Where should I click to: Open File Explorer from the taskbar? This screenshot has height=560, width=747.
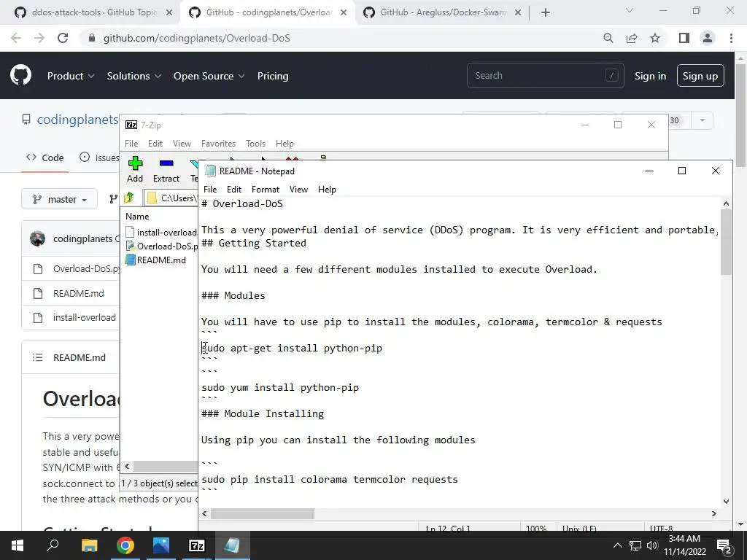coord(89,545)
